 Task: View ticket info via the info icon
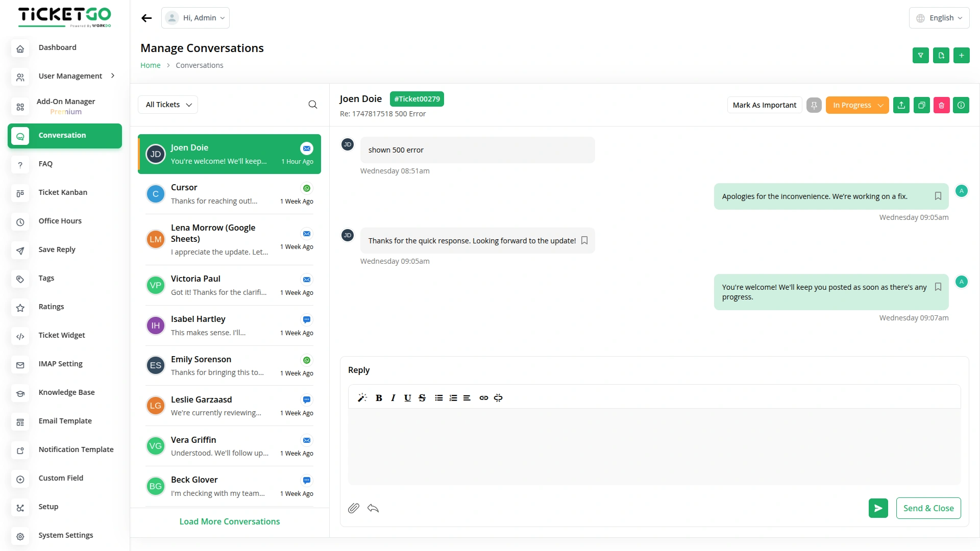pos(961,105)
